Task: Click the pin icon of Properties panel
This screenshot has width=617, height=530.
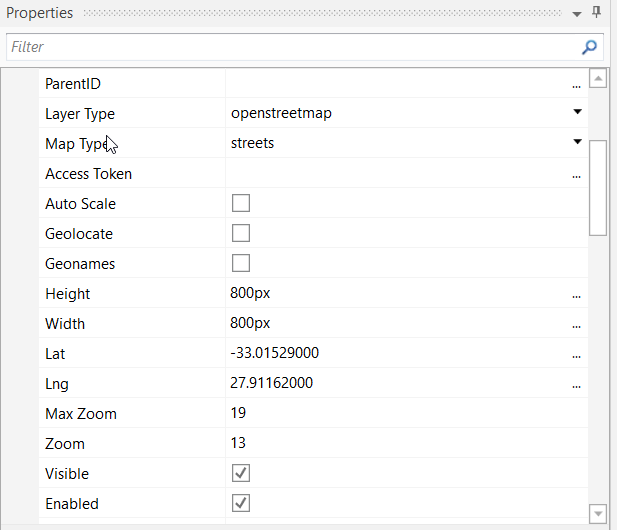Action: click(x=596, y=13)
